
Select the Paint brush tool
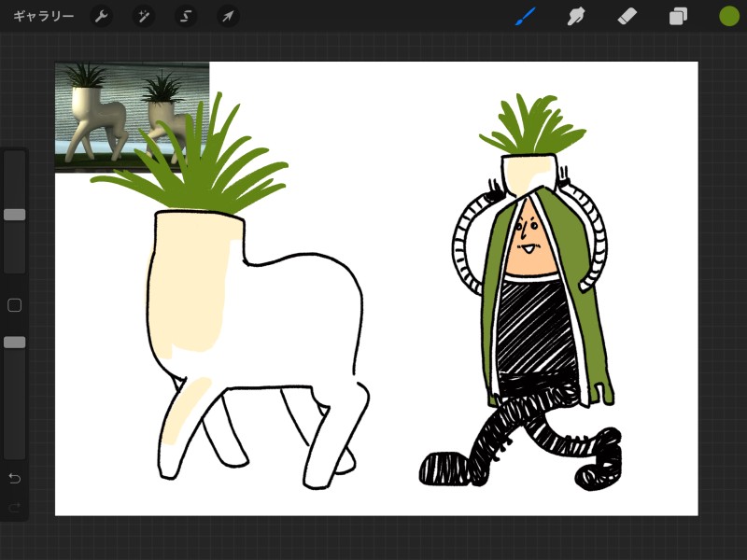coord(526,16)
